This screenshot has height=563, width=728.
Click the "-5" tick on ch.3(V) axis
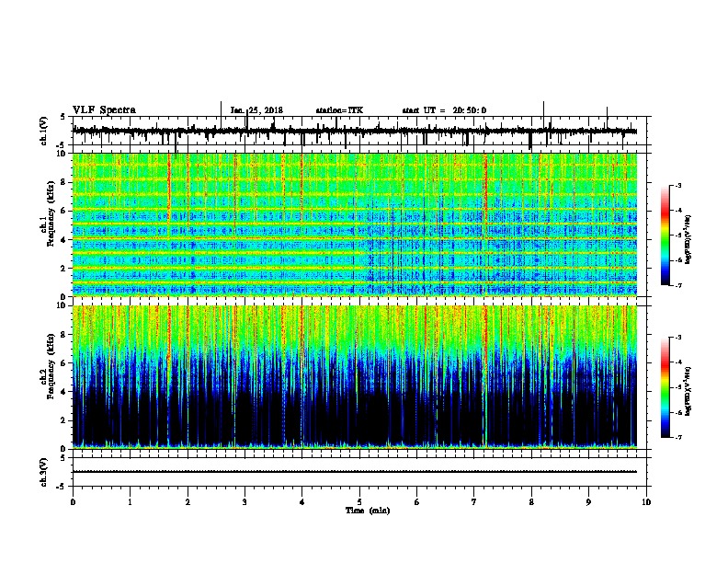[63, 487]
